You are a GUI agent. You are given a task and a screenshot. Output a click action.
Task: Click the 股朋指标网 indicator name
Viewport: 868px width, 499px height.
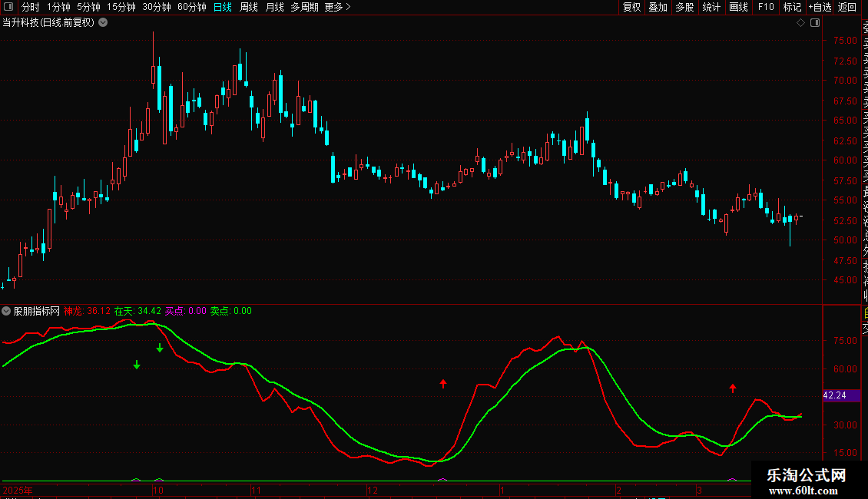point(37,311)
